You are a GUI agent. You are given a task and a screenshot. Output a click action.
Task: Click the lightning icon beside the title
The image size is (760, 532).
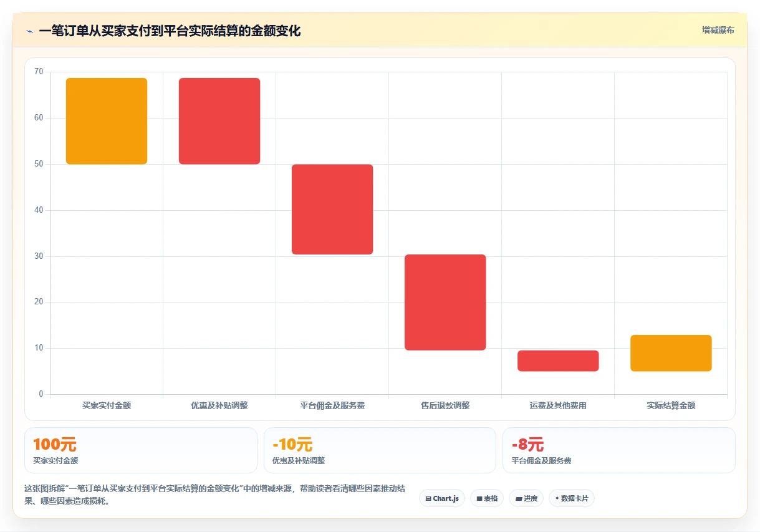click(x=29, y=31)
